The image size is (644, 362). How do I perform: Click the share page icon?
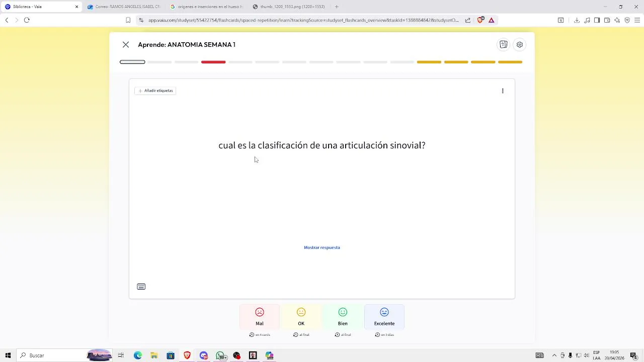pos(468,20)
